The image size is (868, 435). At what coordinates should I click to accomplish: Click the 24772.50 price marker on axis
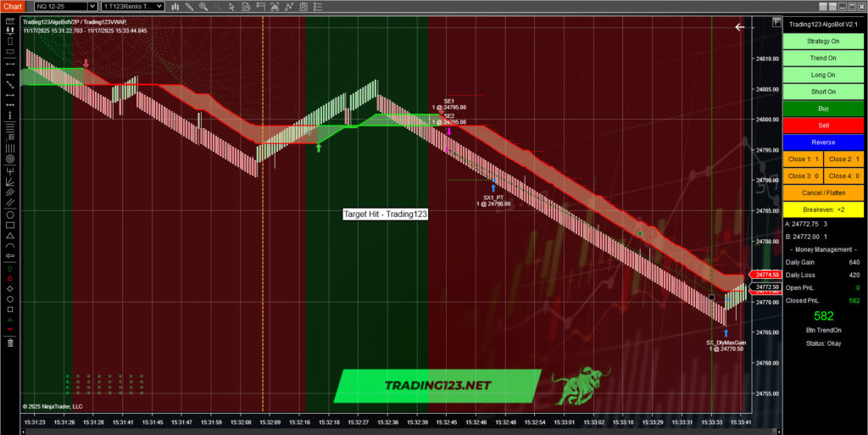(x=766, y=287)
